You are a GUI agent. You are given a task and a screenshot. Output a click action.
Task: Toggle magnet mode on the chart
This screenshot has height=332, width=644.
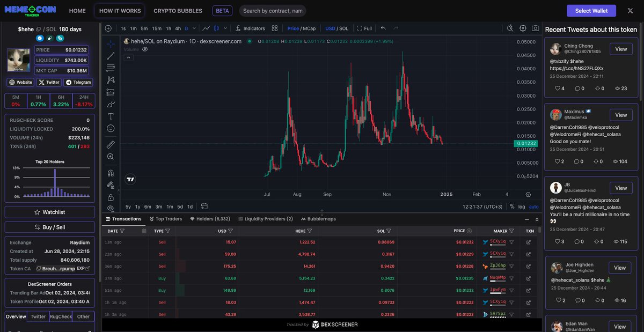click(x=111, y=173)
